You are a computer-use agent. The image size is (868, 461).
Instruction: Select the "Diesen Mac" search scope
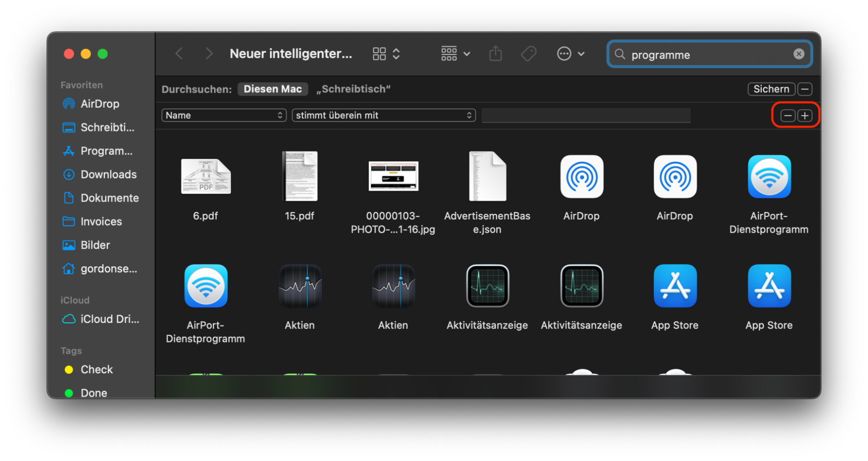pos(273,89)
